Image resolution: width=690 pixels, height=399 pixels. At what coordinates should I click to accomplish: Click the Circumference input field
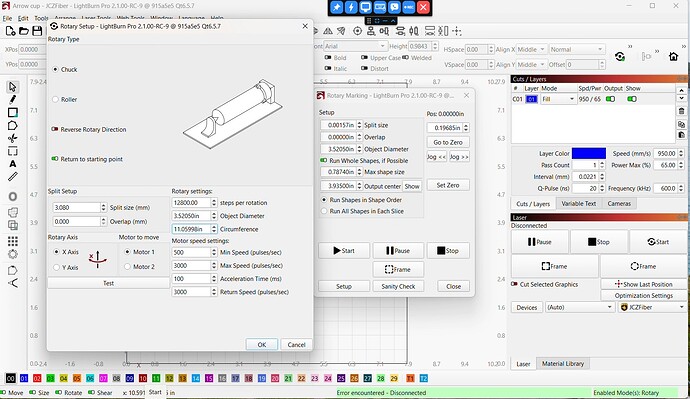coord(191,229)
